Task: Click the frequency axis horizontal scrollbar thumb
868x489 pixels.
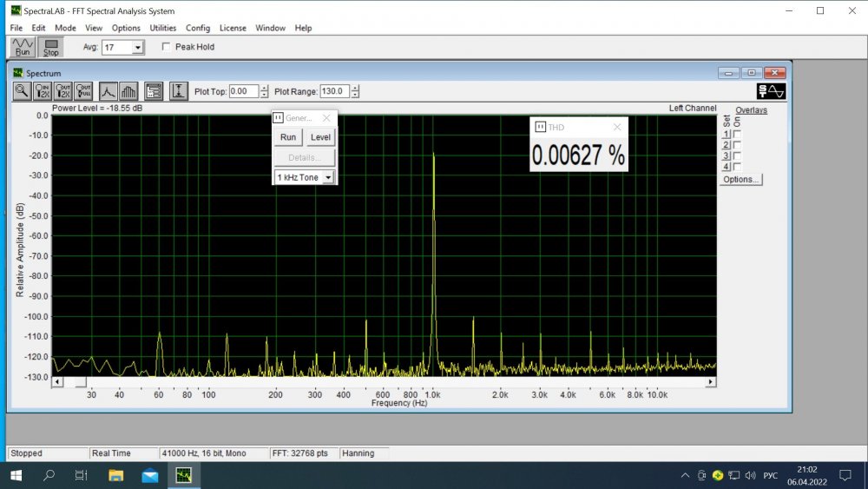Action: click(79, 381)
